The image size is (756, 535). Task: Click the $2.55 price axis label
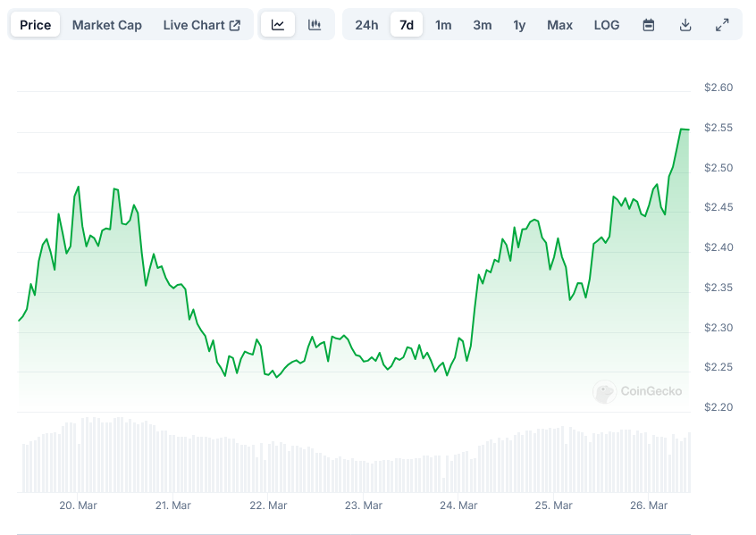[718, 127]
